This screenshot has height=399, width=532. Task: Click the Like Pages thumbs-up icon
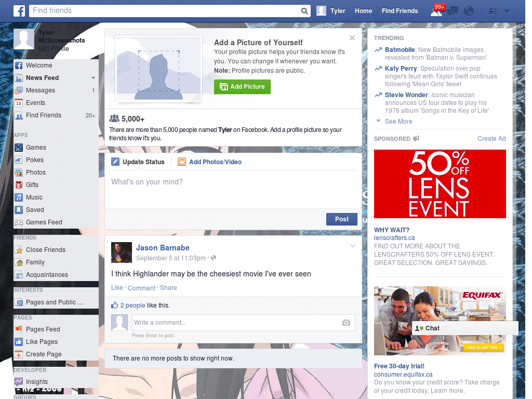[19, 342]
